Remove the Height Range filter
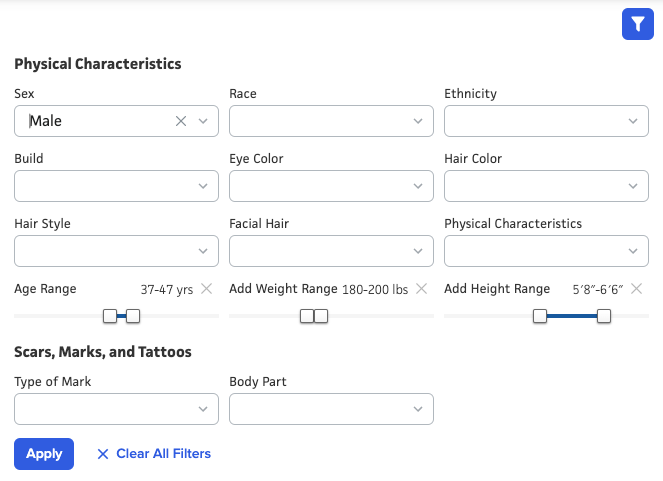663x481 pixels. 636,289
